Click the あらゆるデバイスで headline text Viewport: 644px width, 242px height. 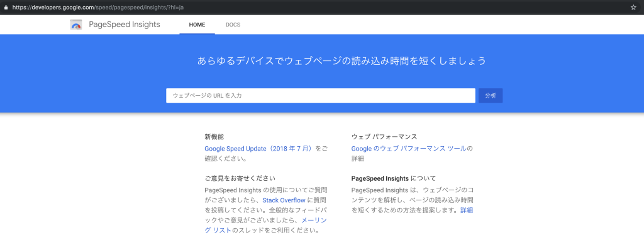[341, 61]
